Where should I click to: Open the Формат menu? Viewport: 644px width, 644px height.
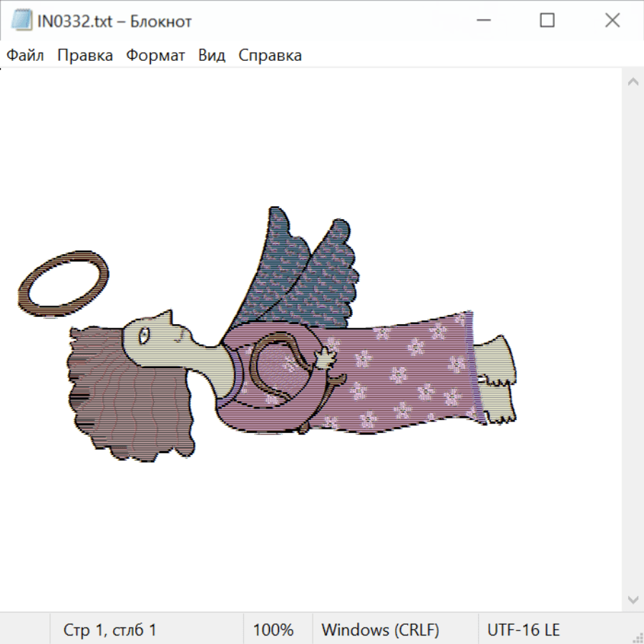pyautogui.click(x=155, y=56)
